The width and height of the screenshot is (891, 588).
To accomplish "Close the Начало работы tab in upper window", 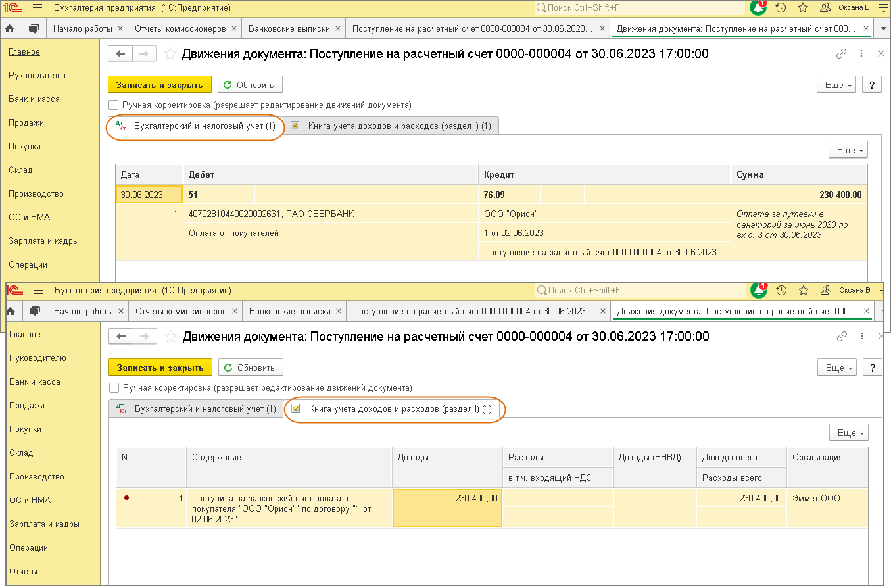I will [x=120, y=29].
